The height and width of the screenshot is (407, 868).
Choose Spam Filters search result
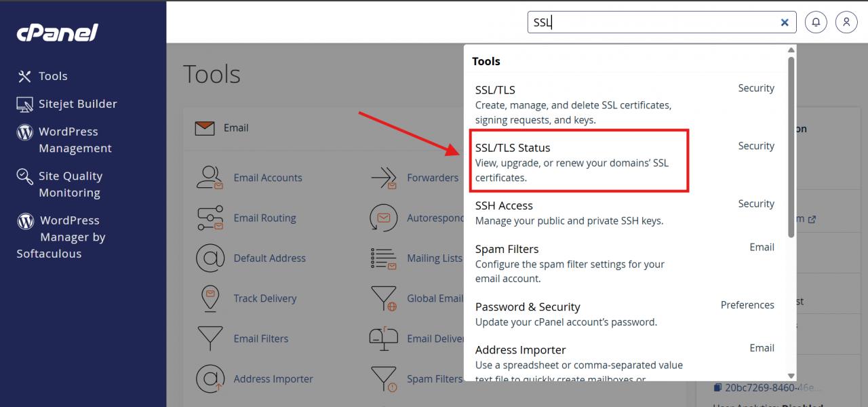tap(507, 249)
